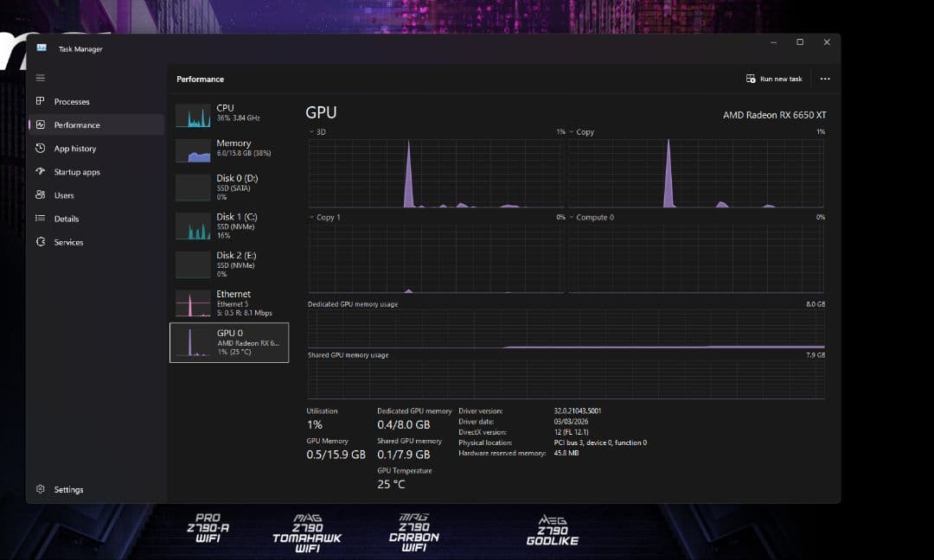Image resolution: width=934 pixels, height=560 pixels.
Task: Click the DirectX version 12 (FL 12.1)
Action: tap(571, 432)
